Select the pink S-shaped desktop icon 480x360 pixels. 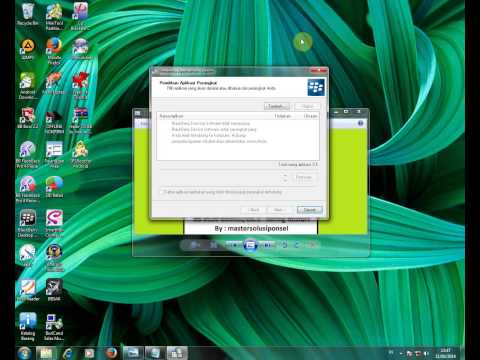(54, 223)
